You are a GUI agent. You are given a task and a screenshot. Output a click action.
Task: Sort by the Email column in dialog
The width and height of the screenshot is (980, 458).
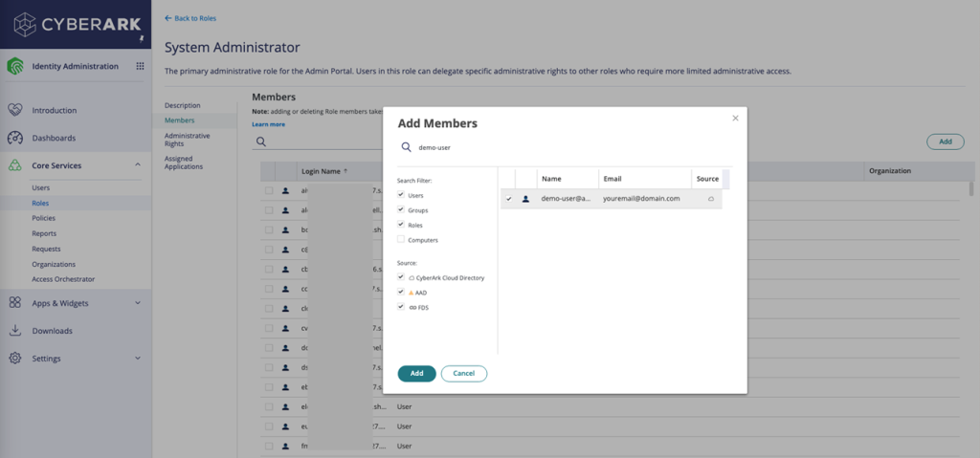pyautogui.click(x=645, y=179)
